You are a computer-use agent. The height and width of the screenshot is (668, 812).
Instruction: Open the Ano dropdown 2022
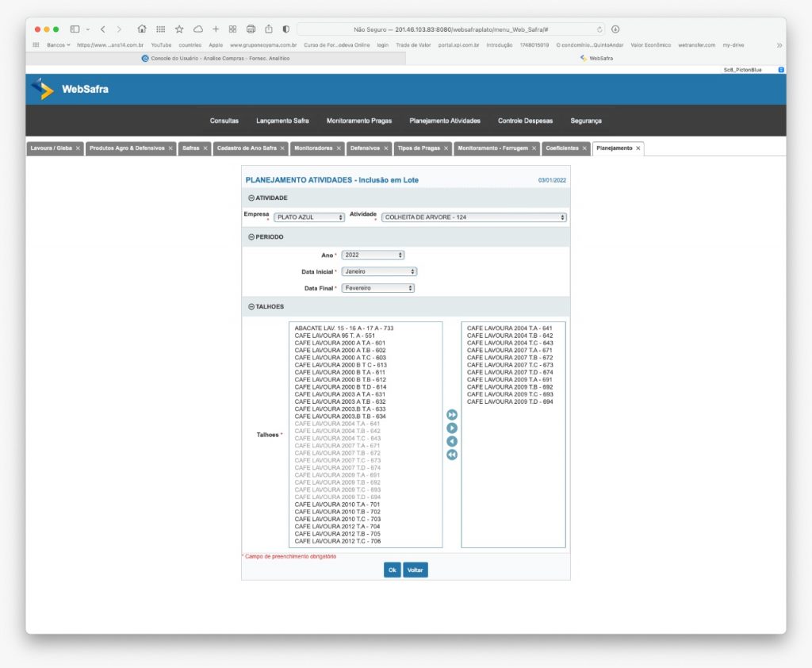click(x=373, y=255)
